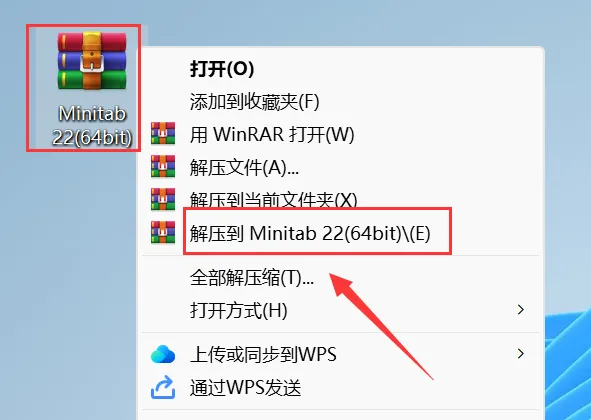Expand the 打开方式(H) submenu arrow
Image resolution: width=591 pixels, height=420 pixels.
521,310
